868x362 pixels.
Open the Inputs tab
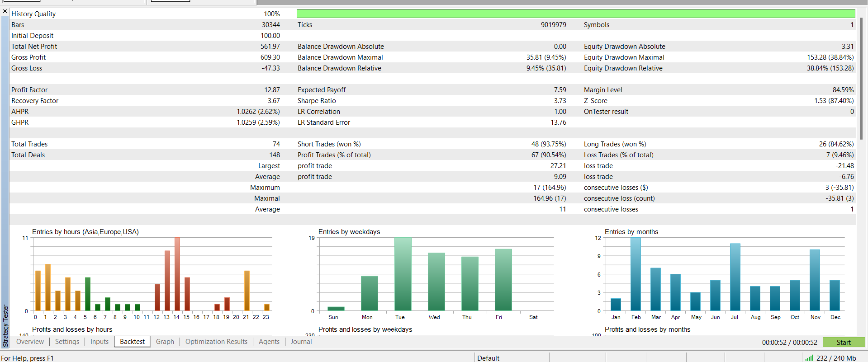tap(100, 342)
